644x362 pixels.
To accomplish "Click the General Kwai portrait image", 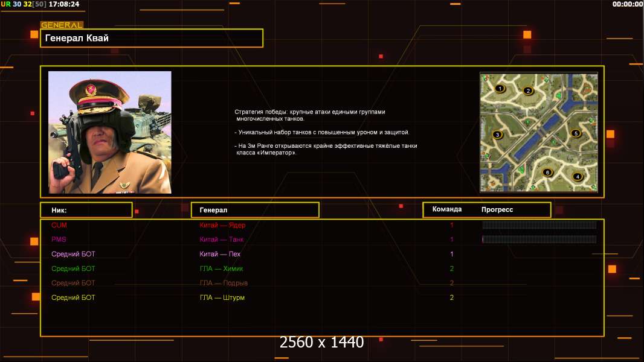I will coord(110,132).
